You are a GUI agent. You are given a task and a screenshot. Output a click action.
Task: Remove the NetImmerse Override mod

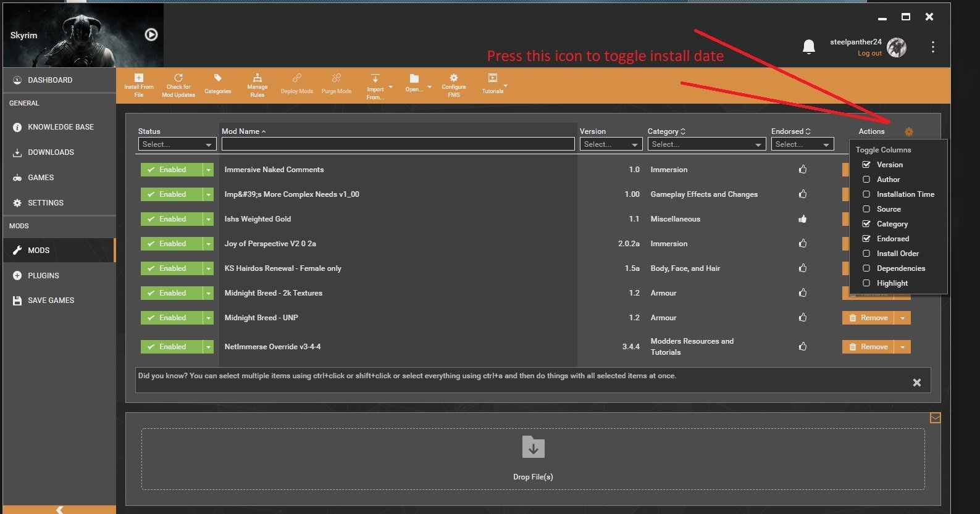pyautogui.click(x=868, y=347)
